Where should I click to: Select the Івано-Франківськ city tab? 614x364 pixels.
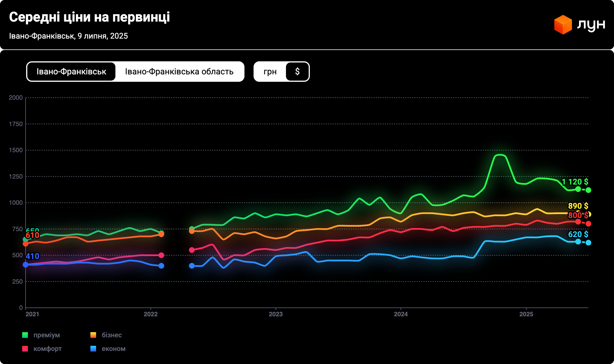[x=71, y=72]
